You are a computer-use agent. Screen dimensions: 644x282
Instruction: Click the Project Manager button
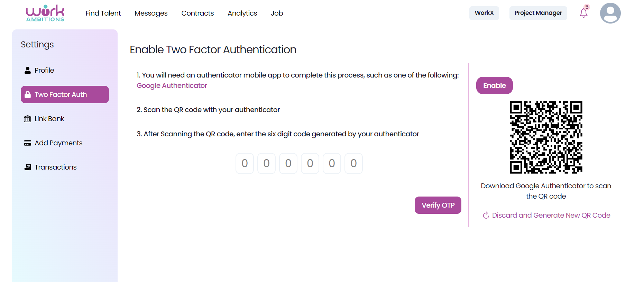click(538, 13)
